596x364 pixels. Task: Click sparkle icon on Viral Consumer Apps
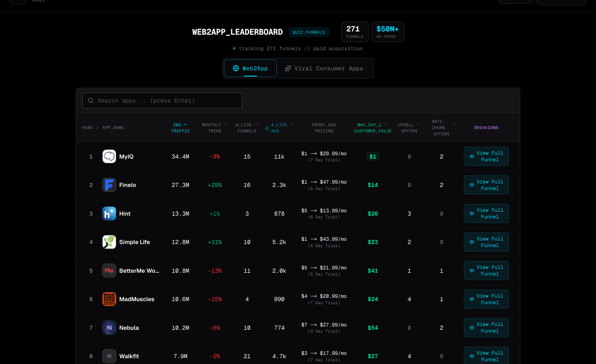288,68
